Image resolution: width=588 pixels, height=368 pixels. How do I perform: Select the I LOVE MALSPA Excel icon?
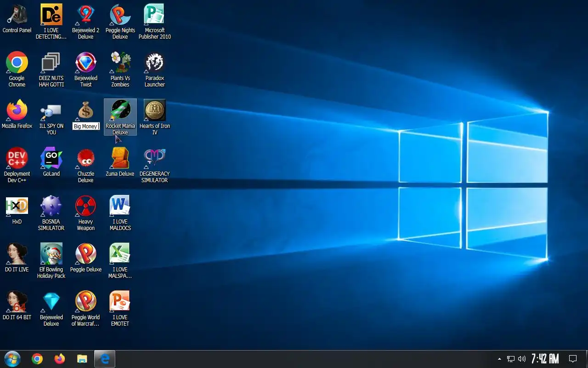click(x=120, y=254)
